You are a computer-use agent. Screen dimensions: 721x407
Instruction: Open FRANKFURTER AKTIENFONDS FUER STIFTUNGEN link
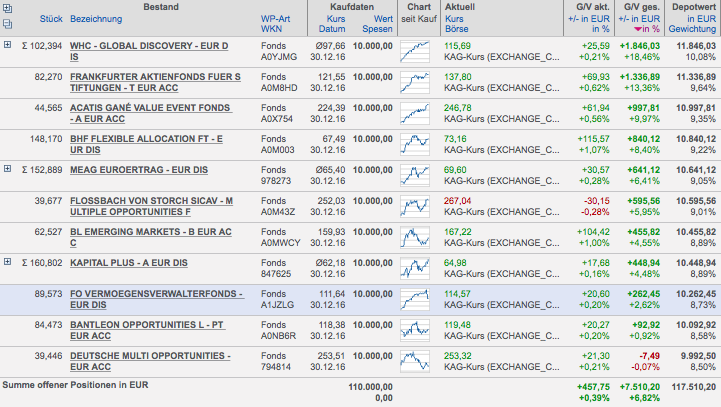(x=155, y=82)
